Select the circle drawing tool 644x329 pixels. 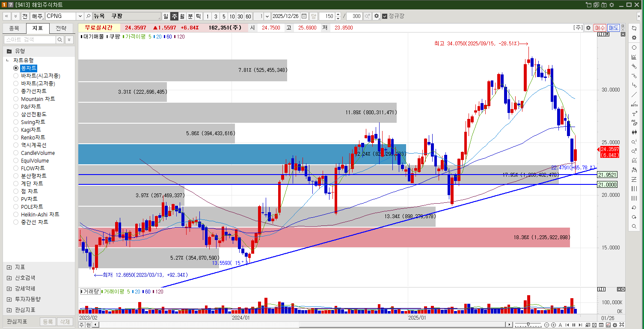click(634, 47)
